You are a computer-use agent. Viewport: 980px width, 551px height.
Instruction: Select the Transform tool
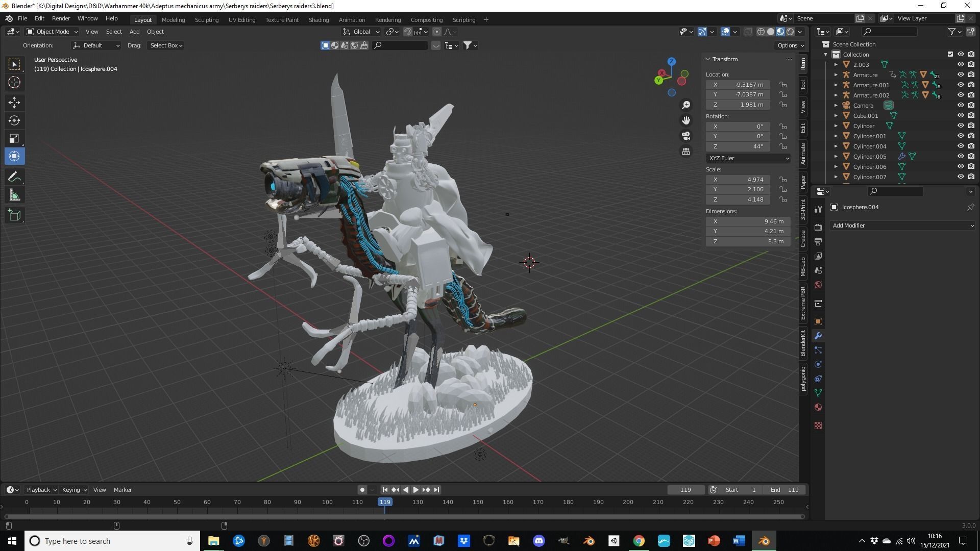14,156
